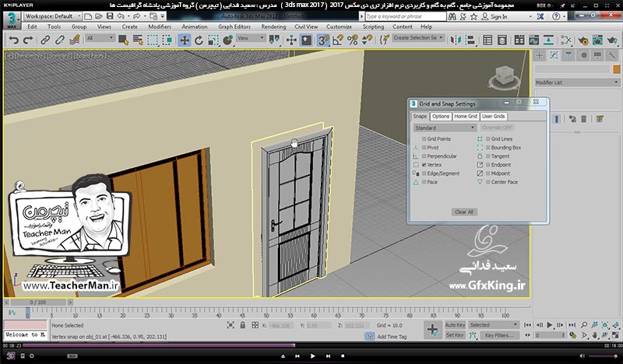Toggle the Percent Snap button
This screenshot has width=623, height=364.
[353, 40]
